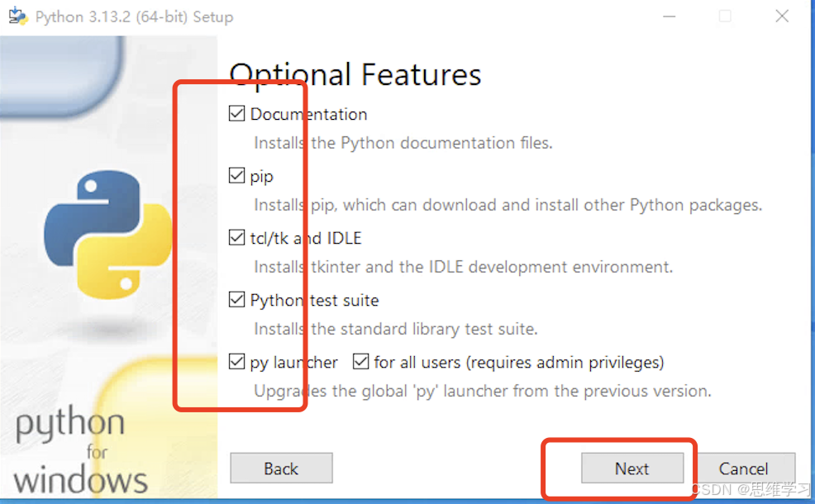
Task: Close the Python Setup window
Action: [x=782, y=17]
